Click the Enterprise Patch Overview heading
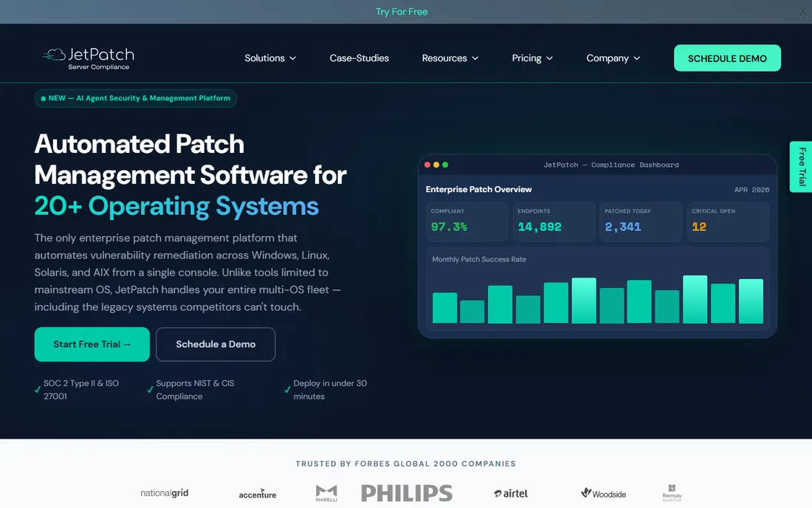Image resolution: width=812 pixels, height=508 pixels. coord(478,190)
